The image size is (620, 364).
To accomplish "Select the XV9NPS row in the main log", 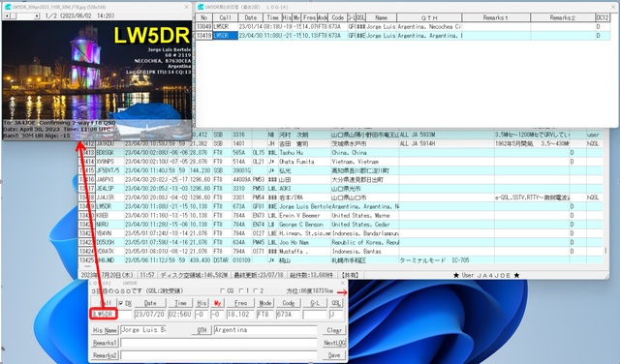I will [x=340, y=162].
